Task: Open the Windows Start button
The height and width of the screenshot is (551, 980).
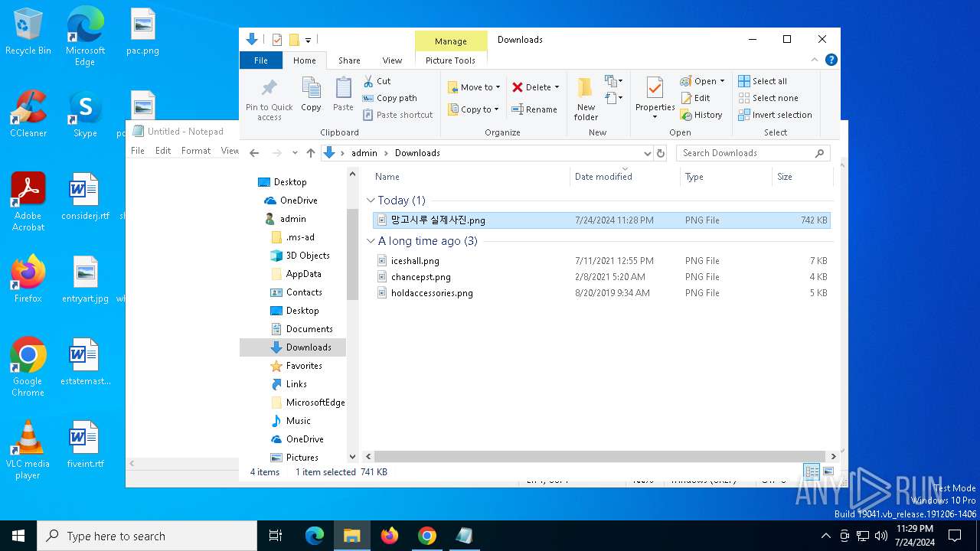Action: [18, 536]
